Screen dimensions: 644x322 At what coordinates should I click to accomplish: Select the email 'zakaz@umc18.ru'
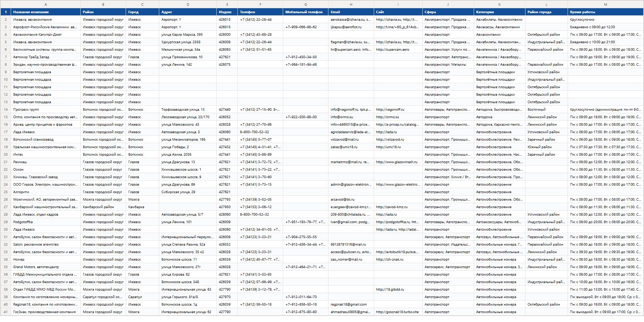tap(351, 147)
